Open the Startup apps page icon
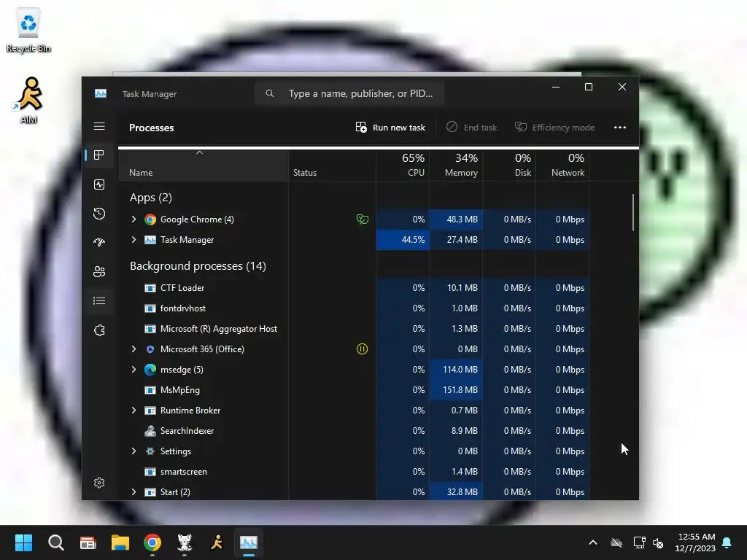The height and width of the screenshot is (560, 747). (99, 242)
